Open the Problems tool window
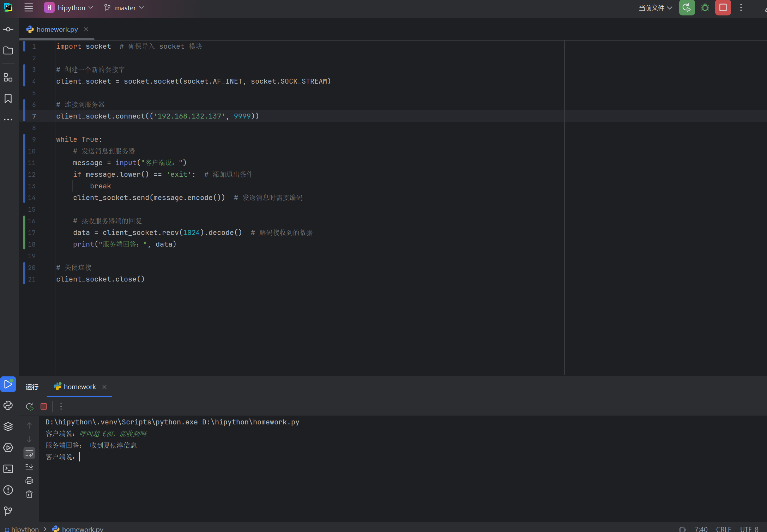The image size is (767, 532). 8,490
